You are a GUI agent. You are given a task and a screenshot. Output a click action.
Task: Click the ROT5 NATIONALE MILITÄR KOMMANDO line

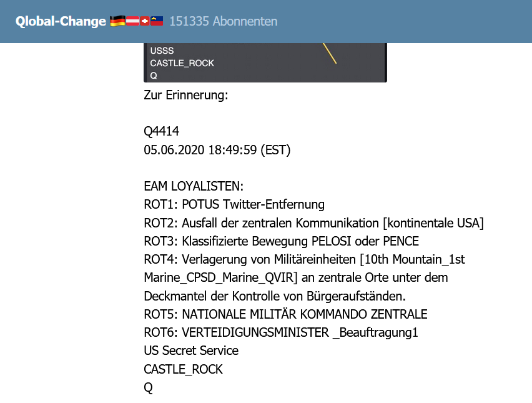pos(285,314)
